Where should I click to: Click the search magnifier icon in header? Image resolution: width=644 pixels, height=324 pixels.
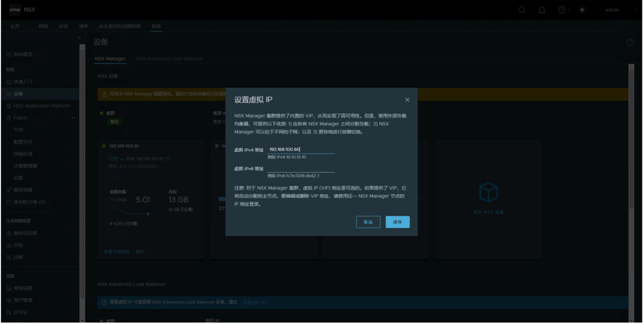[522, 10]
